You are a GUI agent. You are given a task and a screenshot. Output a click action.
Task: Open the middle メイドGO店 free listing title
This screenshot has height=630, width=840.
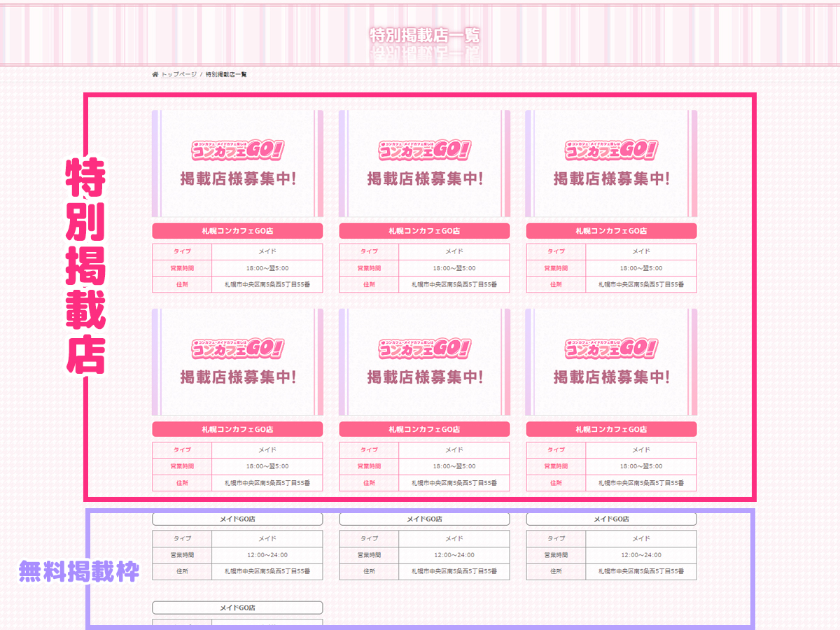tap(424, 519)
